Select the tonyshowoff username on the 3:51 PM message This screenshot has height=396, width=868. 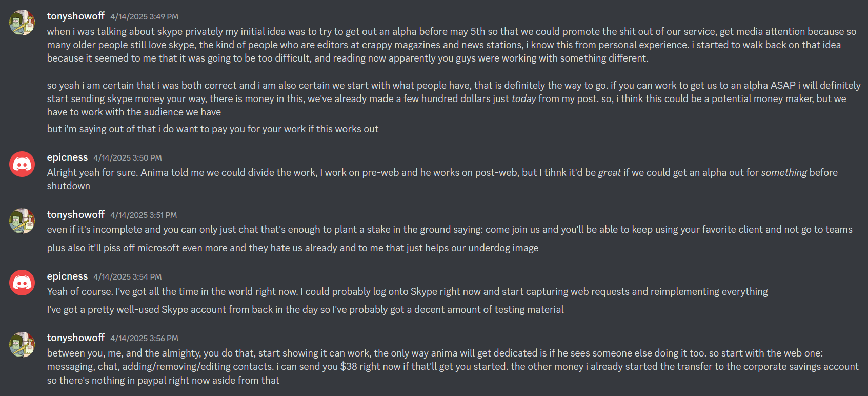coord(76,215)
